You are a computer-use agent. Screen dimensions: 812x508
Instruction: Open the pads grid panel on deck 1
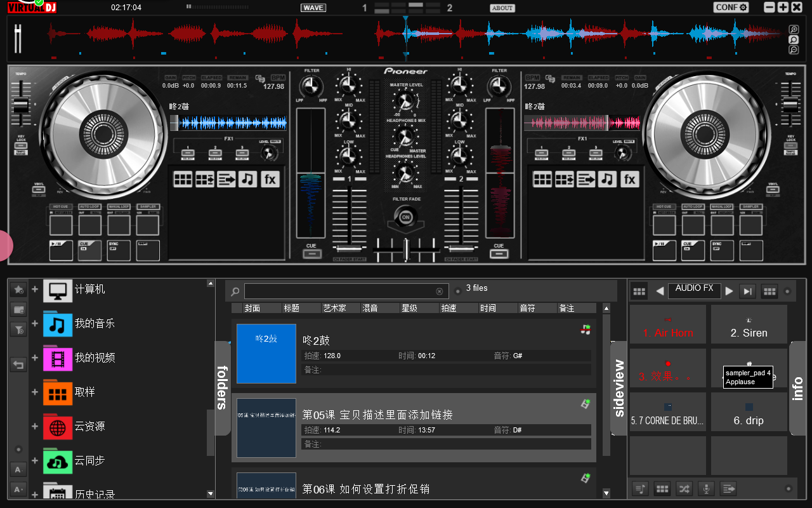coord(183,179)
